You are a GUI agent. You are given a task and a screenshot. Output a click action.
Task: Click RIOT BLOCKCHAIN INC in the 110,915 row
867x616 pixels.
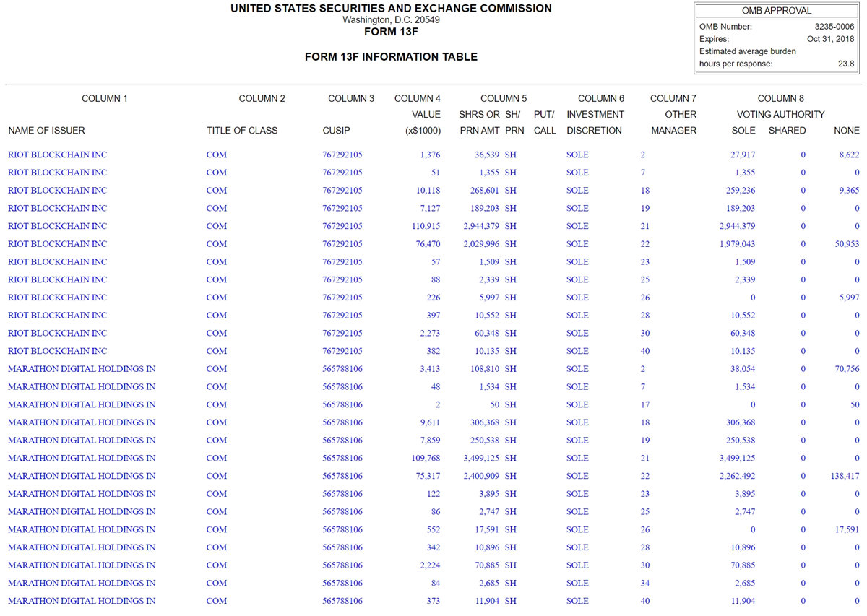coord(57,226)
